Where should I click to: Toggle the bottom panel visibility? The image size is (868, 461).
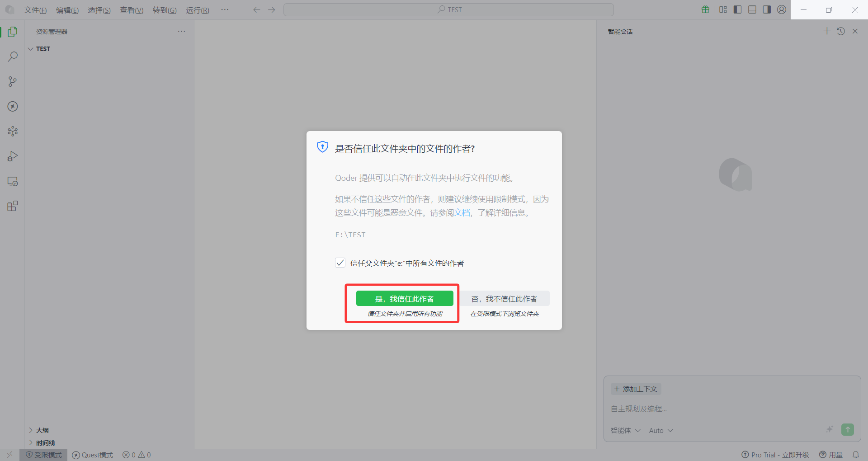752,9
